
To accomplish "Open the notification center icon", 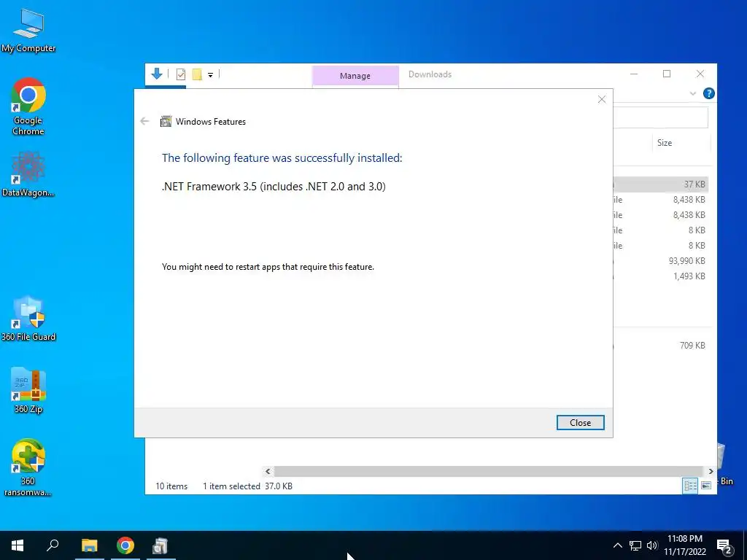I will tap(724, 545).
